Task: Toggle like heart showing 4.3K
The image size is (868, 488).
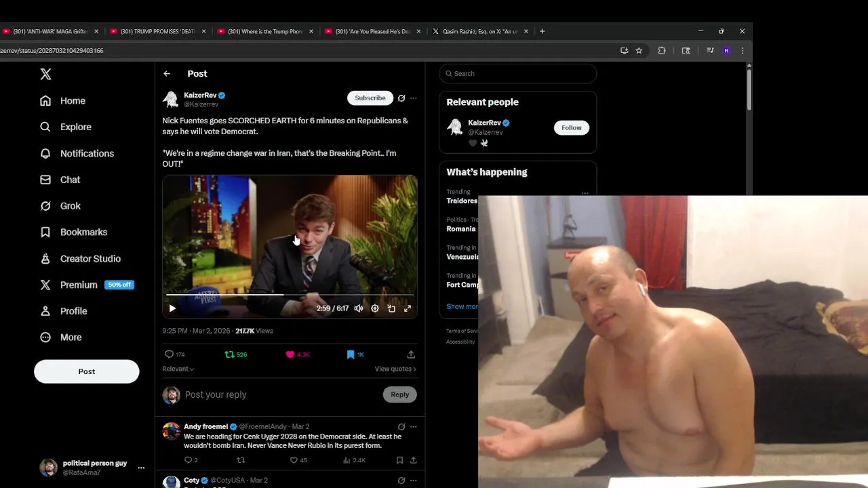Action: [298, 354]
